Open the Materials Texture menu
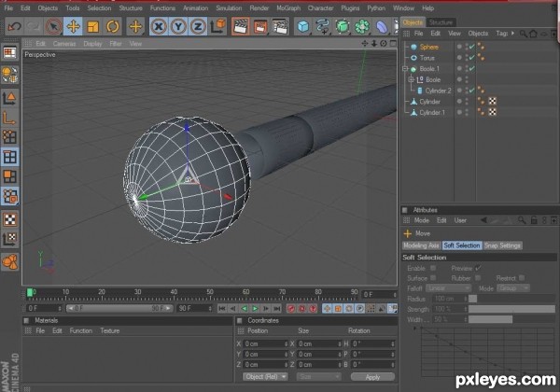Screen dimensions: 560x392 pos(110,330)
